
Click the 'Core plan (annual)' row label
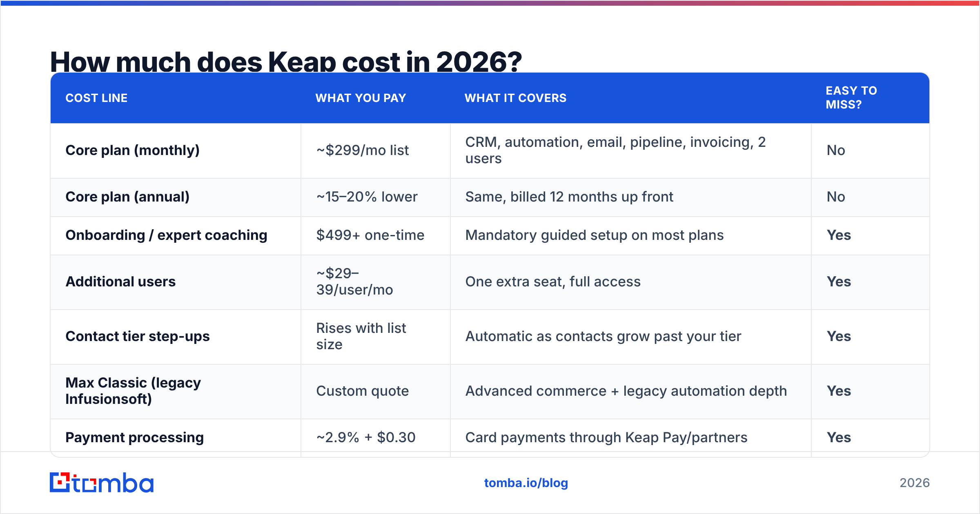pos(127,197)
